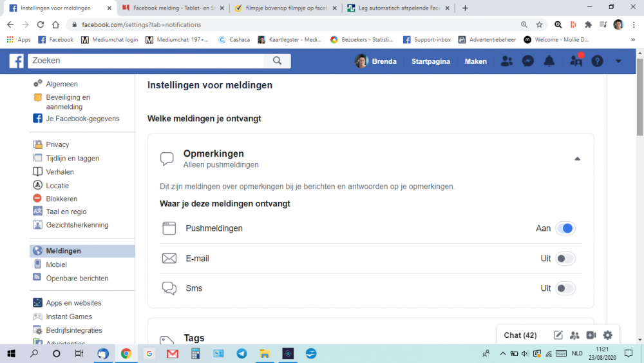Viewport: 644px width, 363px height.
Task: Click create group icon in chat bar
Action: coord(574,335)
